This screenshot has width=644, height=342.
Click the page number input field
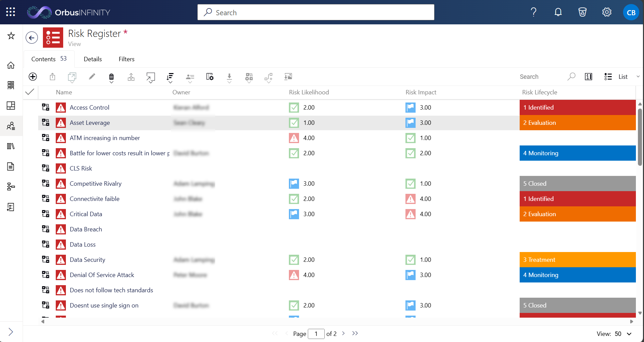click(x=316, y=334)
